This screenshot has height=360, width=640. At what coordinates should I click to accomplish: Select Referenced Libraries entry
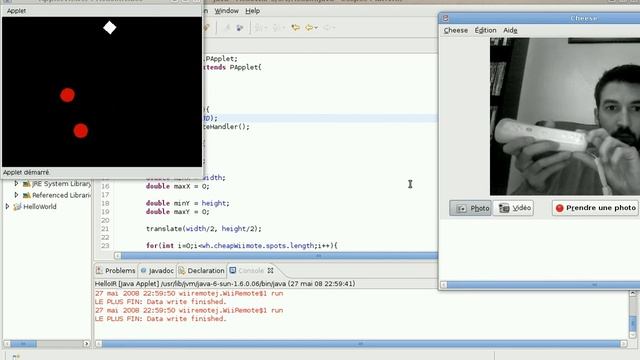61,195
